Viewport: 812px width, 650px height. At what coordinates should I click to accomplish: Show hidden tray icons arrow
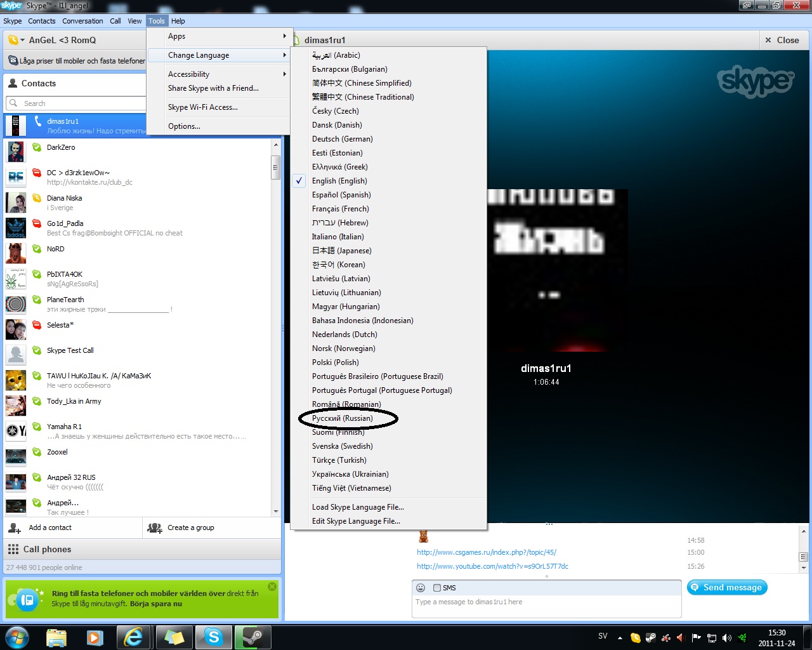tap(620, 637)
